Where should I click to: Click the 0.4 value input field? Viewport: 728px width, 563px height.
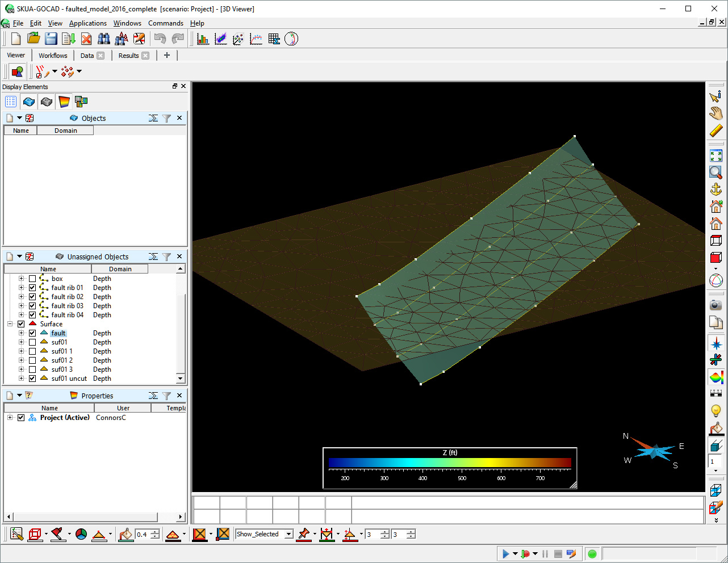point(143,535)
